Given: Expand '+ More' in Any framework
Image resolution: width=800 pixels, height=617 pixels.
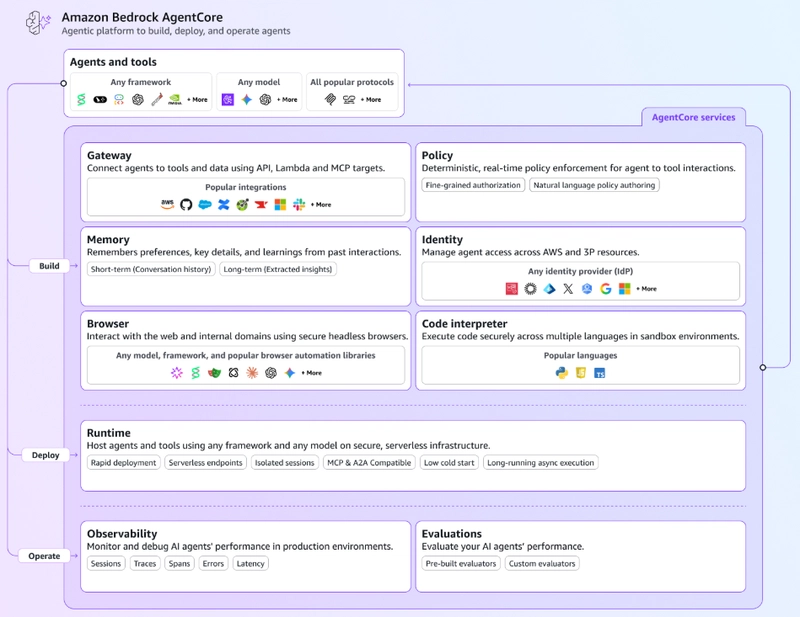Looking at the screenshot, I should tap(197, 100).
